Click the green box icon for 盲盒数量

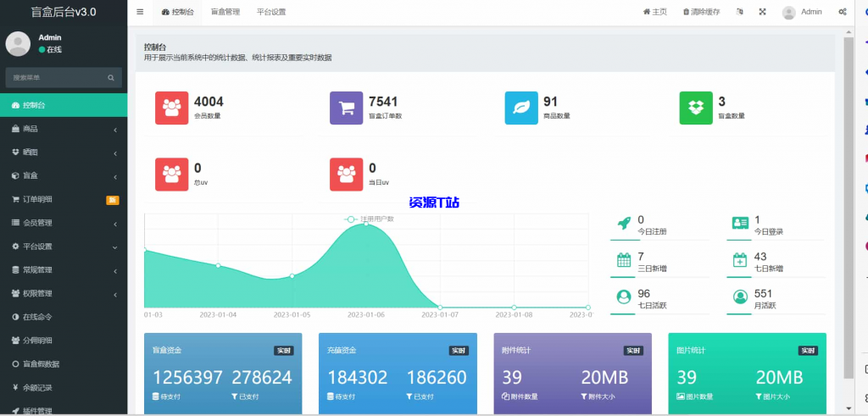click(x=696, y=108)
